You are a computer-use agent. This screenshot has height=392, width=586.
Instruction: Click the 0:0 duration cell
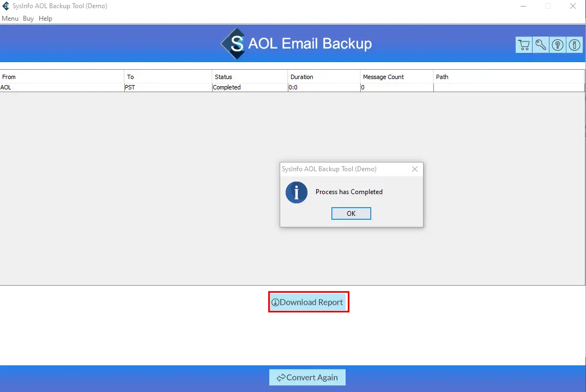(x=324, y=87)
